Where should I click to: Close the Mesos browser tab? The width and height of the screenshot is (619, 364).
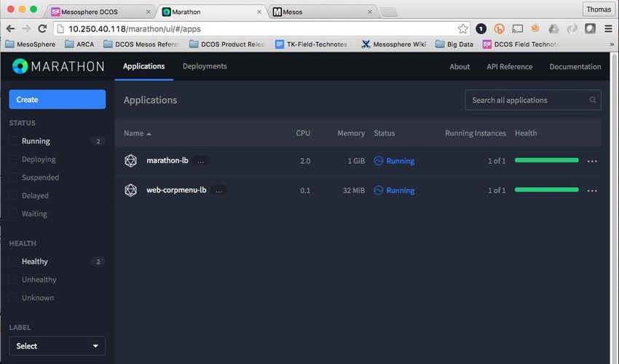click(x=370, y=12)
